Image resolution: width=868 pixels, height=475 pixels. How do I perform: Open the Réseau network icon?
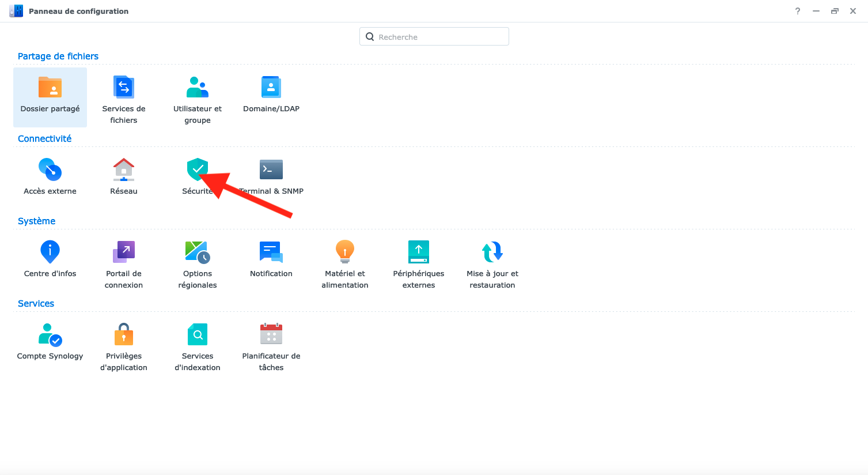click(x=124, y=170)
